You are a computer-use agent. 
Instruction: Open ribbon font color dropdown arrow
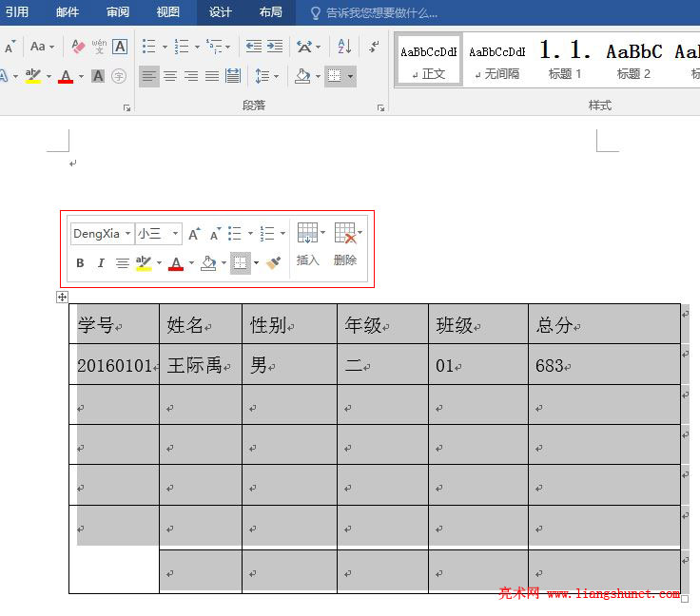tap(81, 76)
